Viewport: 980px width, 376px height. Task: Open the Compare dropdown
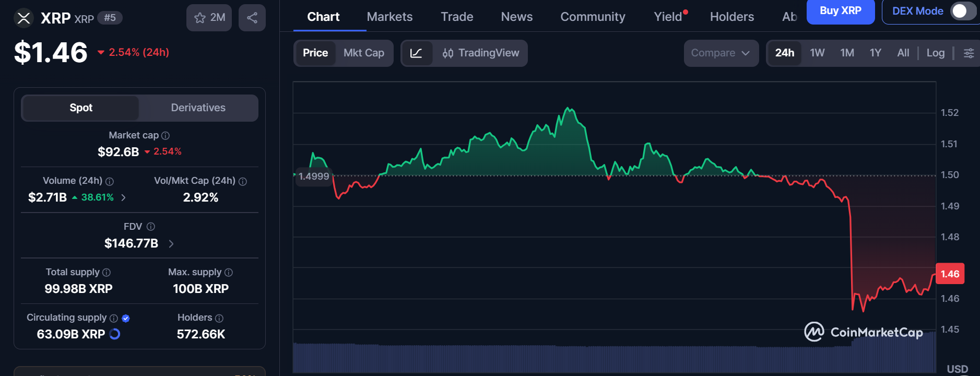721,53
